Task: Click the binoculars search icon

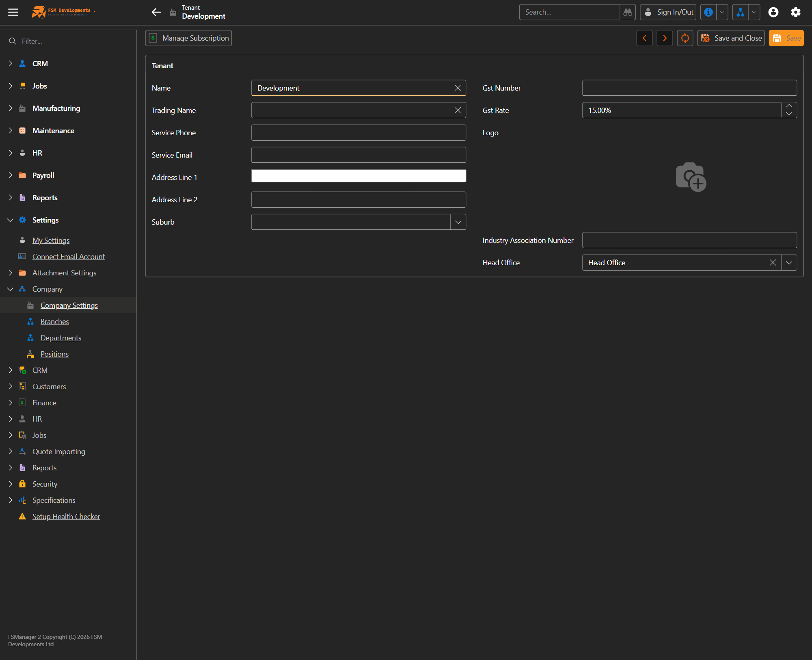Action: pyautogui.click(x=628, y=12)
